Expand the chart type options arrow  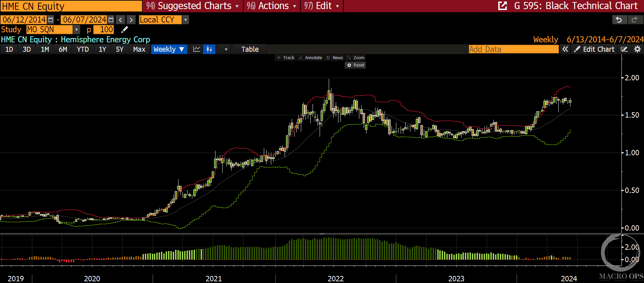[x=226, y=49]
